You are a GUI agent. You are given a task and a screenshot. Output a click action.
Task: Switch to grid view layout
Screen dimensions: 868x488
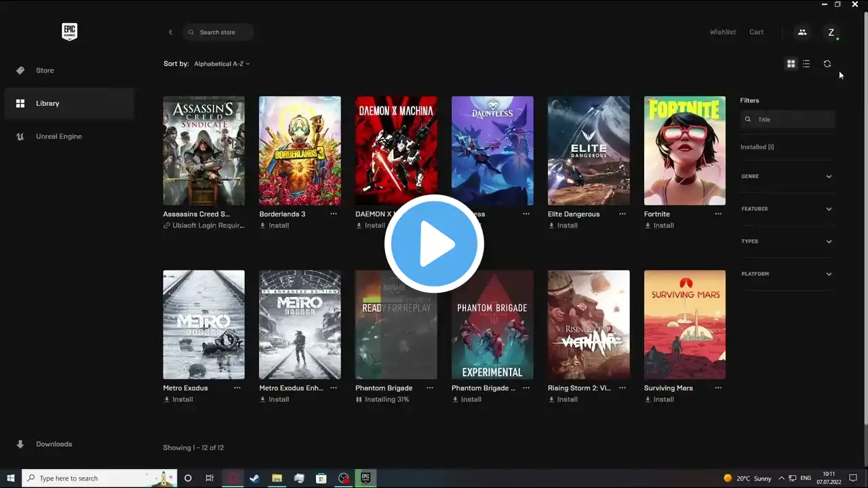pyautogui.click(x=791, y=64)
